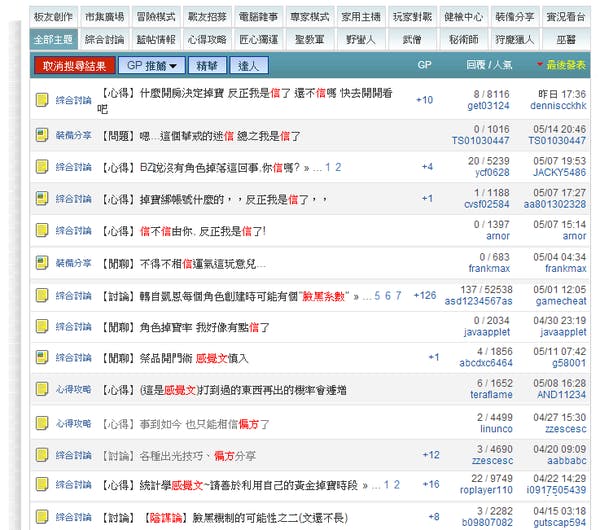Click topic icon of the 臉黑系數 discussion
This screenshot has height=530, width=600.
click(x=42, y=295)
